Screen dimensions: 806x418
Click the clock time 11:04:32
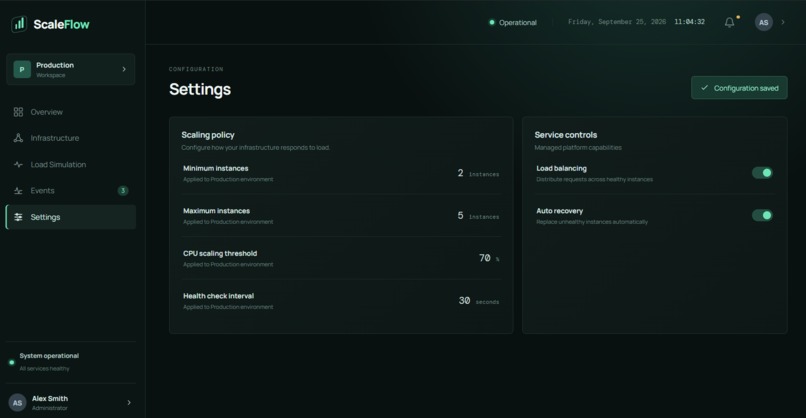click(x=689, y=22)
